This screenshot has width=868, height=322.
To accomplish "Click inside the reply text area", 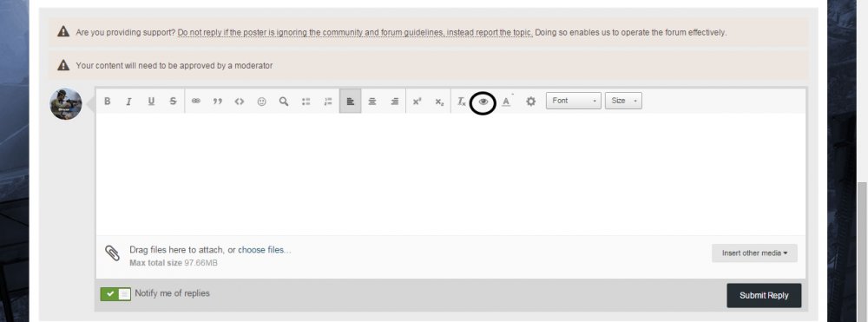I will coord(450,174).
